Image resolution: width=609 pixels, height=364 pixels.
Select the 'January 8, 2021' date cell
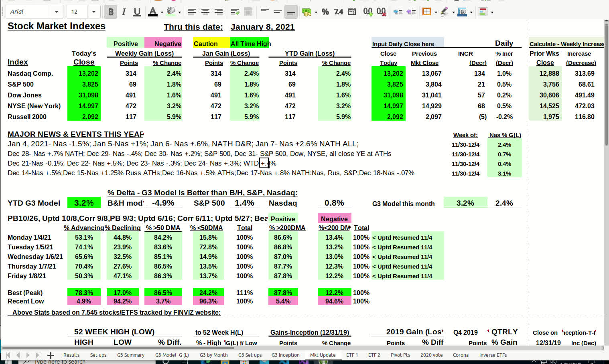(x=262, y=27)
